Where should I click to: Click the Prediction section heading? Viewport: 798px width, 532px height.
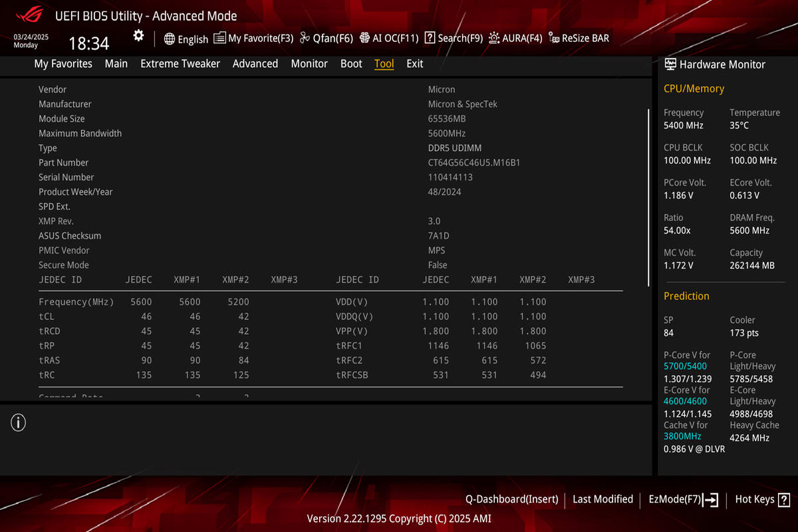point(686,296)
